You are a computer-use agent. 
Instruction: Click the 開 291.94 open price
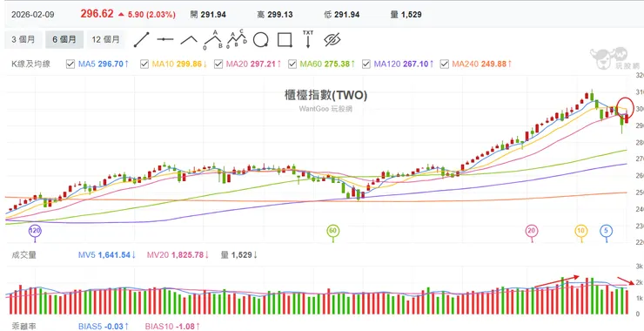(x=208, y=15)
